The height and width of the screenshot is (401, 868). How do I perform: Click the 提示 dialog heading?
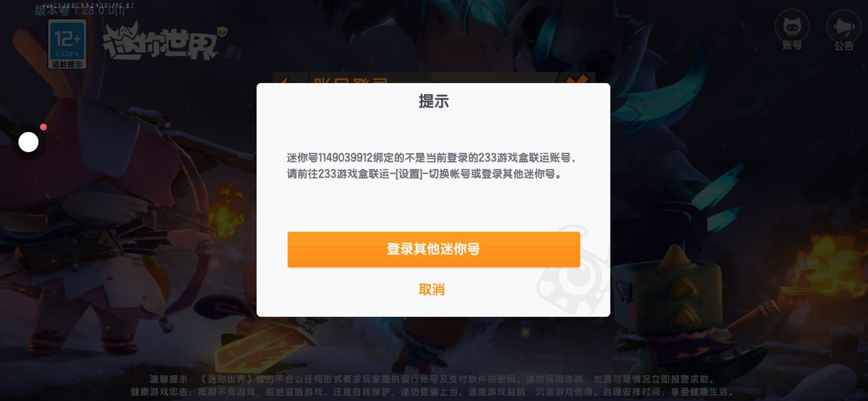[434, 101]
